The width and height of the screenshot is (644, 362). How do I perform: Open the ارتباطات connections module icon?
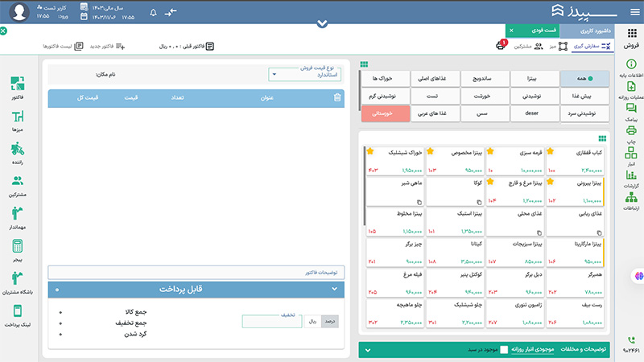coord(631,197)
